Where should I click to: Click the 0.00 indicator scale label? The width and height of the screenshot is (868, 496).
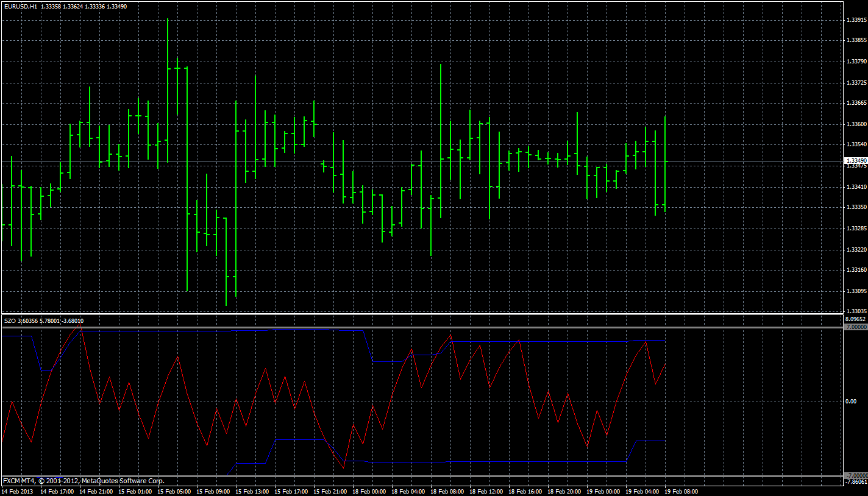coord(851,402)
